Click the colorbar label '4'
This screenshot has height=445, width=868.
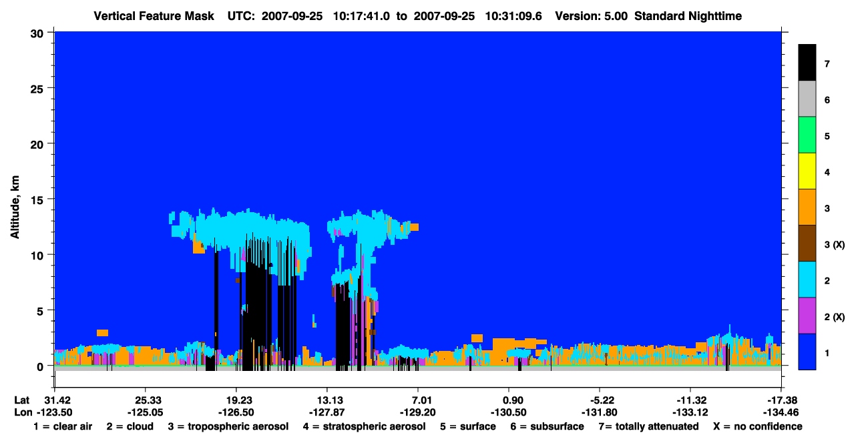tap(827, 172)
